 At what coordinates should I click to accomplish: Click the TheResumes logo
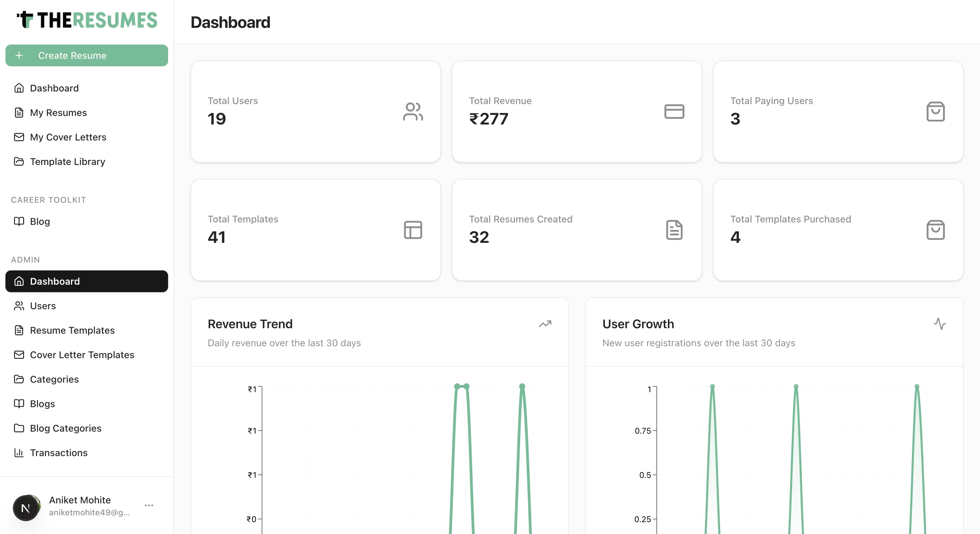tap(87, 20)
